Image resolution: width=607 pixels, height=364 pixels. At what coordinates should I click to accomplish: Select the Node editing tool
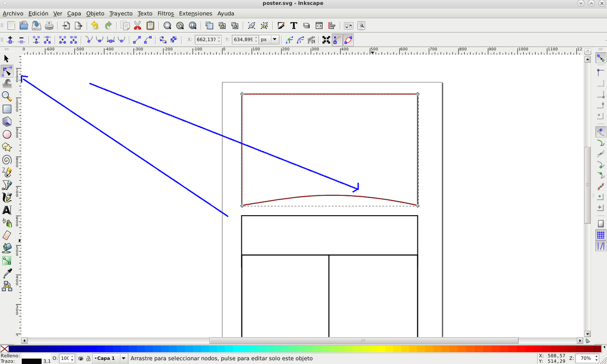pos(7,71)
